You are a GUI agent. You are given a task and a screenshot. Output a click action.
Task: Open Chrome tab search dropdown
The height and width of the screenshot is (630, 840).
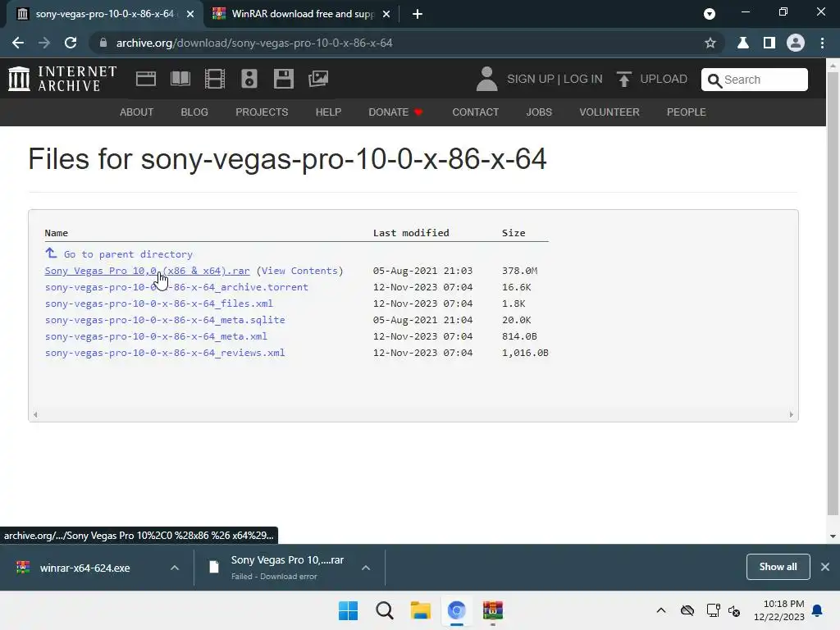(x=710, y=14)
